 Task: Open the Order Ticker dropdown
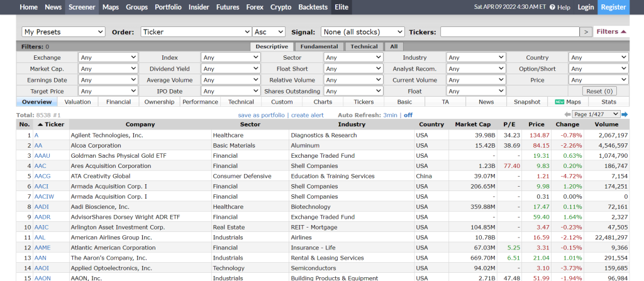(196, 31)
